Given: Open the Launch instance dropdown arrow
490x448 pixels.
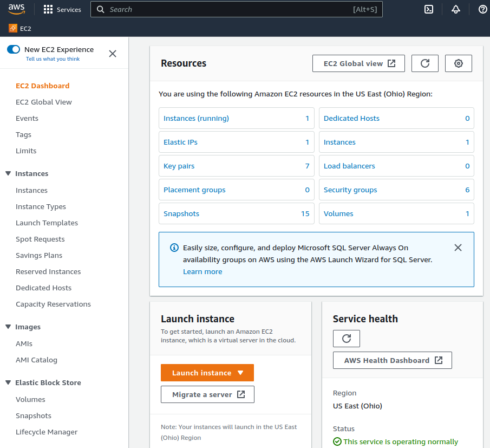Looking at the screenshot, I should point(241,373).
